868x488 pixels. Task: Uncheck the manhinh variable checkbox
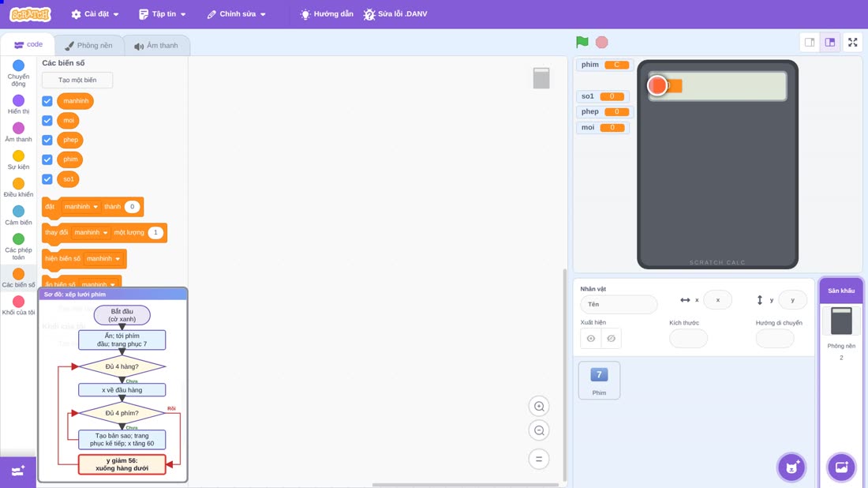coord(47,101)
